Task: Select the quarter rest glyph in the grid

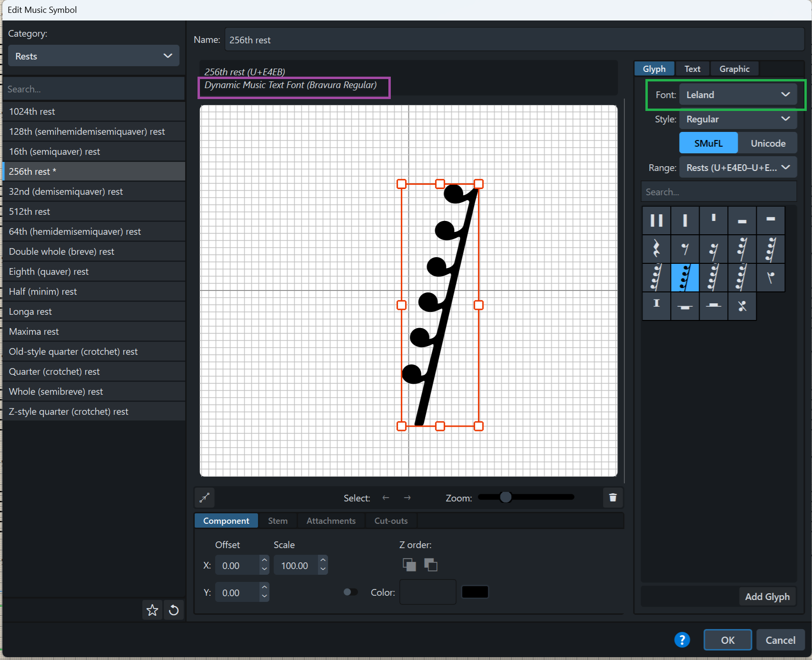Action: 656,249
